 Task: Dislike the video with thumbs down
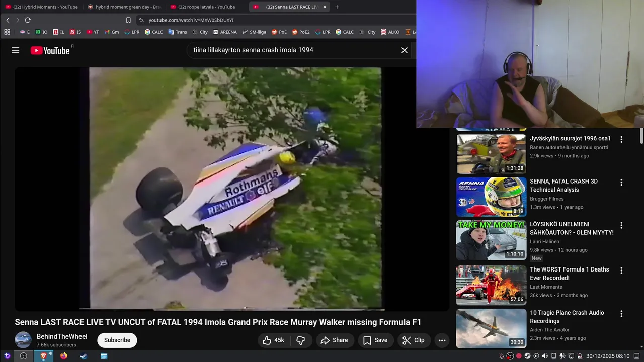click(x=301, y=340)
